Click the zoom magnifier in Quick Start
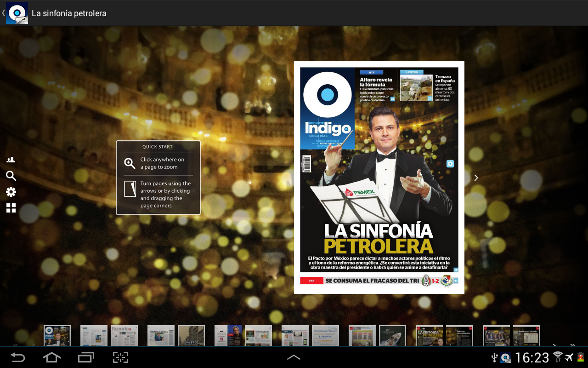Viewport: 588px width, 368px height. pos(130,163)
